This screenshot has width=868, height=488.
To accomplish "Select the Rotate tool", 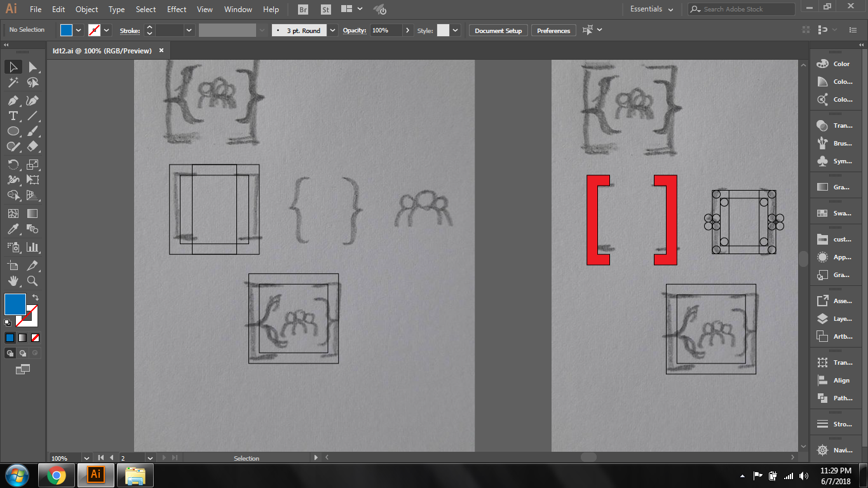I will (x=13, y=165).
